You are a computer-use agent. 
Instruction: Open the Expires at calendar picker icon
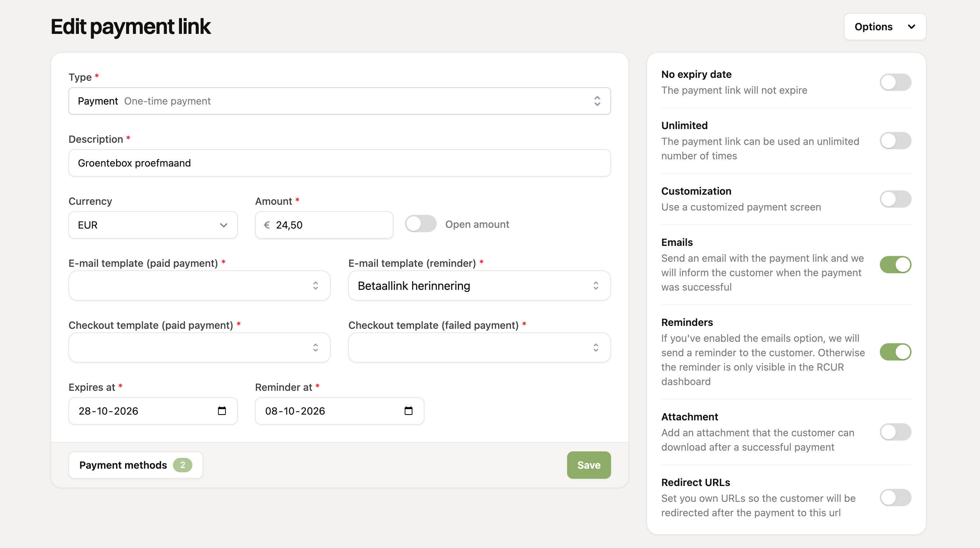click(x=222, y=411)
